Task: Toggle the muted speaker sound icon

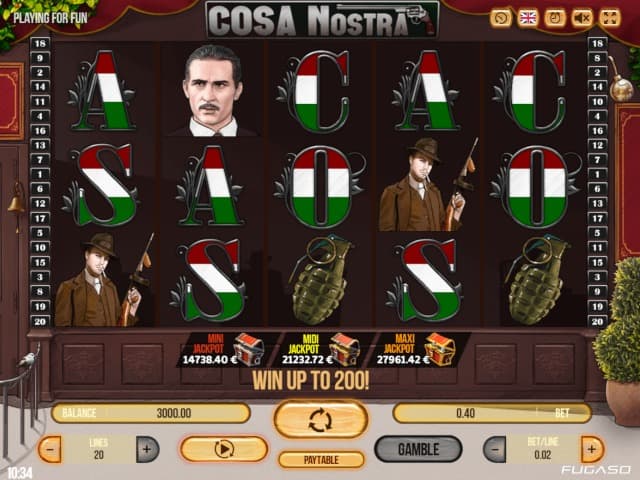Action: click(582, 18)
